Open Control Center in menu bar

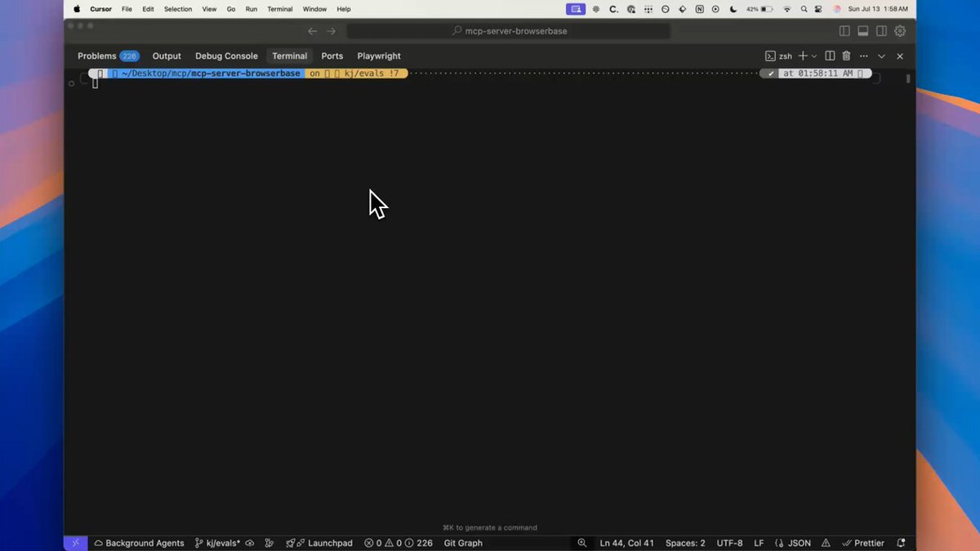[820, 9]
